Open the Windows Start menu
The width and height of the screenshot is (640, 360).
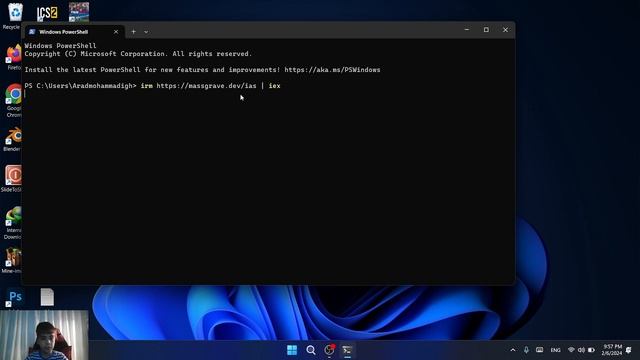tap(292, 350)
